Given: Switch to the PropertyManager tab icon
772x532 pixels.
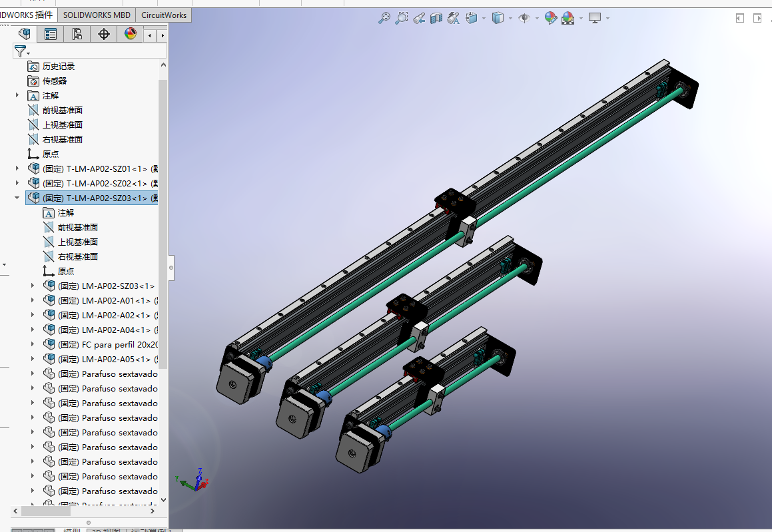Looking at the screenshot, I should (x=50, y=34).
